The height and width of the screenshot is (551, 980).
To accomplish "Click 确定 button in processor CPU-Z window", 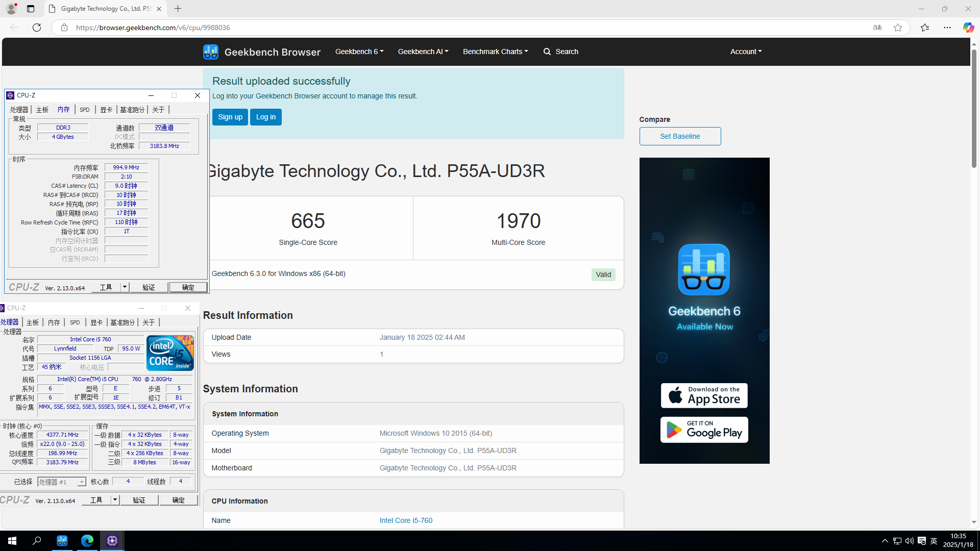I will [x=179, y=500].
